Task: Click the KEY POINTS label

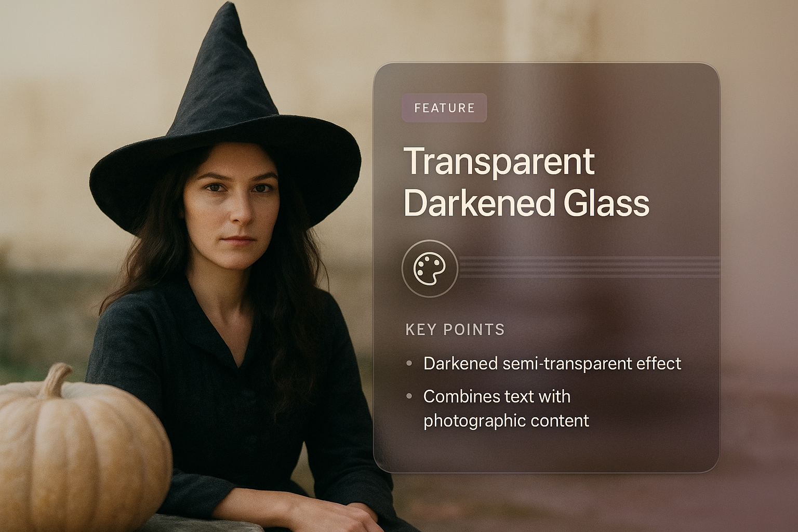Action: click(455, 329)
